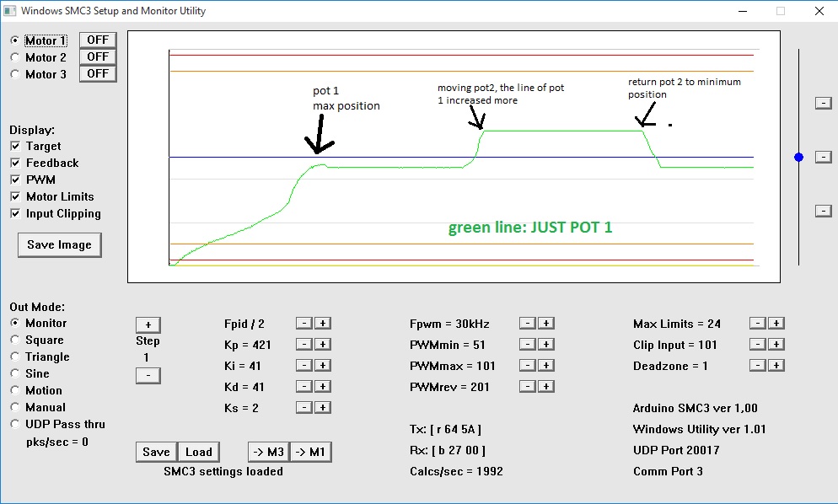Toggle the OFF button for Motor 2
This screenshot has height=504, width=838.
pos(98,56)
